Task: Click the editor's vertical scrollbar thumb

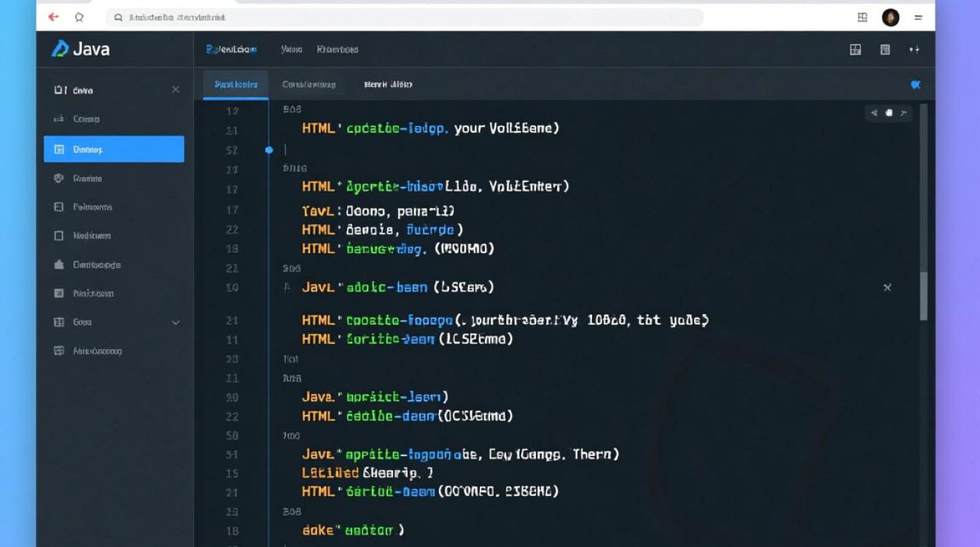Action: pyautogui.click(x=923, y=295)
